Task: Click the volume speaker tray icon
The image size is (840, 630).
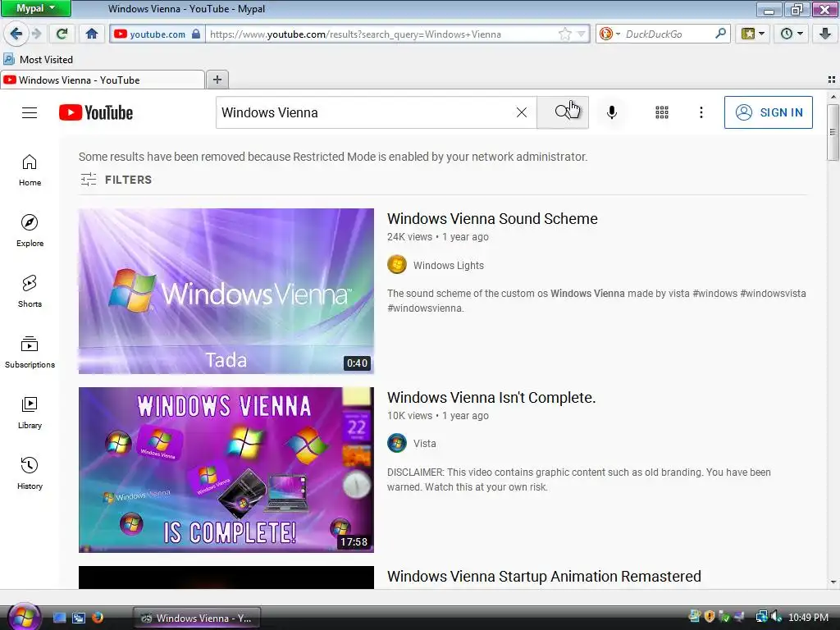Action: point(778,617)
